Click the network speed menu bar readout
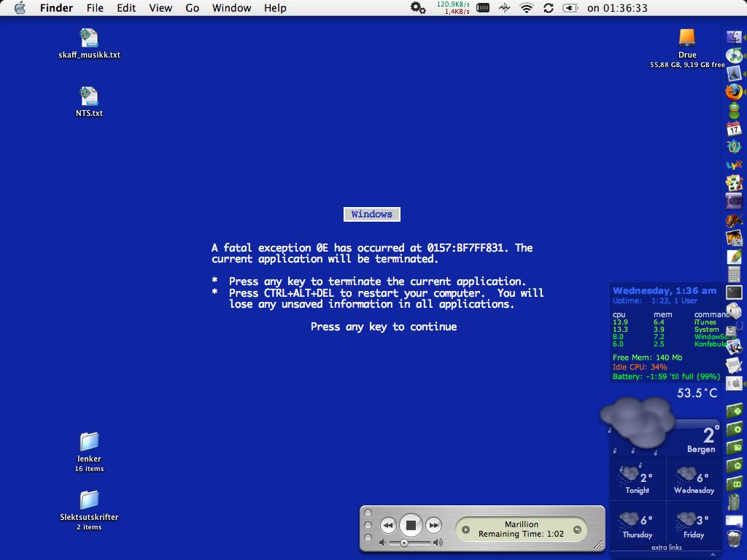This screenshot has width=747, height=560. pyautogui.click(x=452, y=8)
